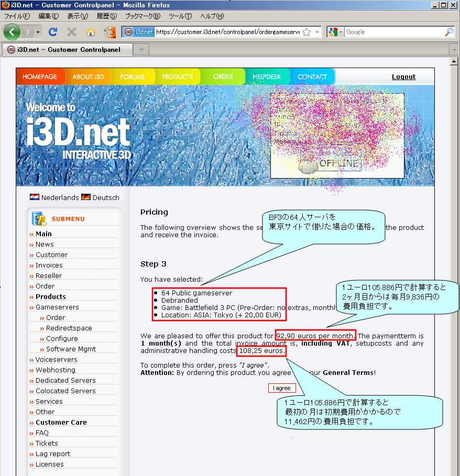Screen dimensions: 460x476
Task: Open Lag report in the submenu
Action: (x=52, y=454)
